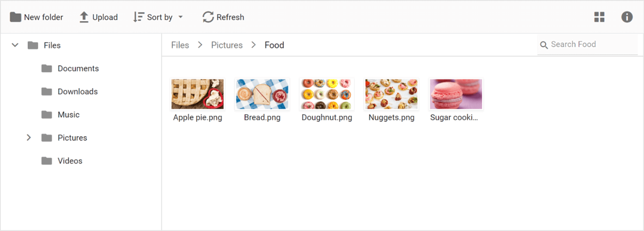Collapse the Files tree node
This screenshot has width=644, height=231.
[15, 45]
